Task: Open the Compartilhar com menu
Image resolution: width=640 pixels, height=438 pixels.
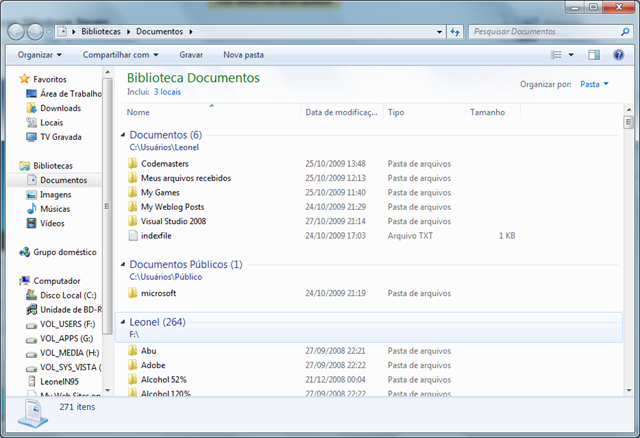Action: tap(120, 55)
